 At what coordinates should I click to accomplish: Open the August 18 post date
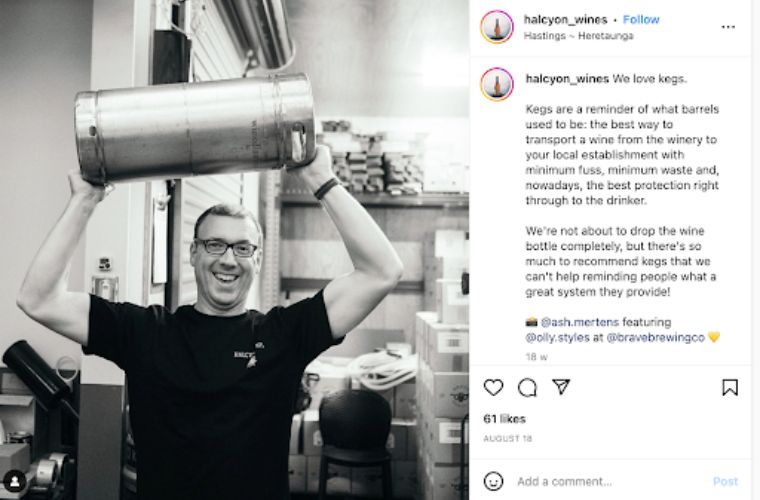(507, 439)
